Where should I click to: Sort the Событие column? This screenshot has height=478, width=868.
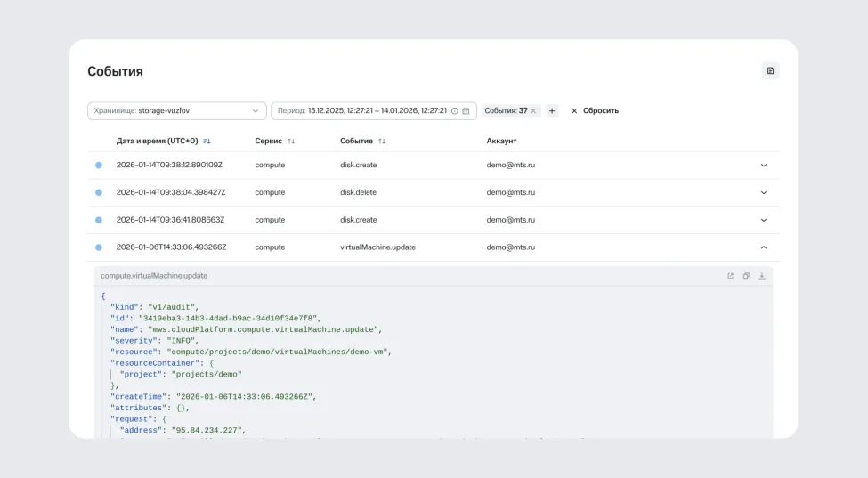click(x=382, y=141)
